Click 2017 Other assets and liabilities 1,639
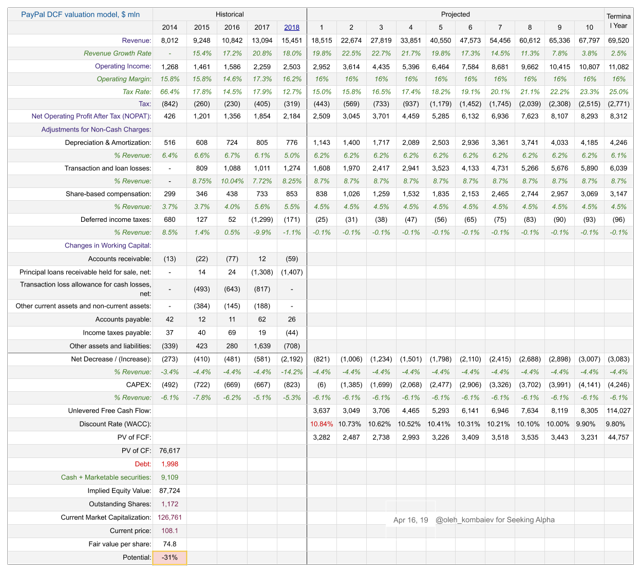 [x=262, y=346]
